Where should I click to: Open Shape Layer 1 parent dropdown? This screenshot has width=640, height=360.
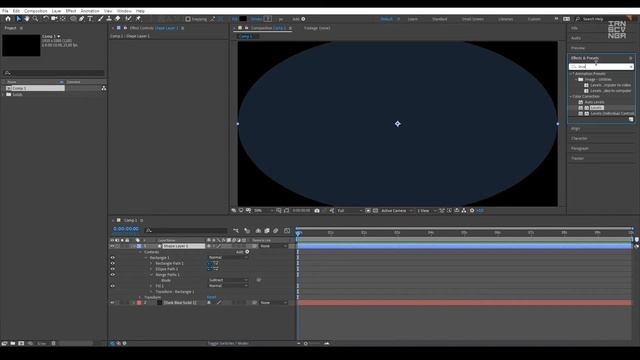(x=273, y=246)
